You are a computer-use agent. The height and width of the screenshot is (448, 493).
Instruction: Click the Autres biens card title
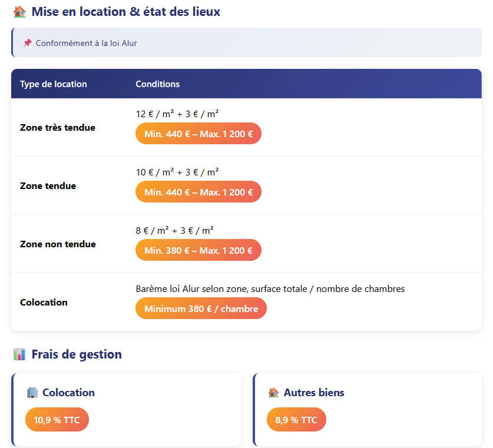click(x=314, y=393)
